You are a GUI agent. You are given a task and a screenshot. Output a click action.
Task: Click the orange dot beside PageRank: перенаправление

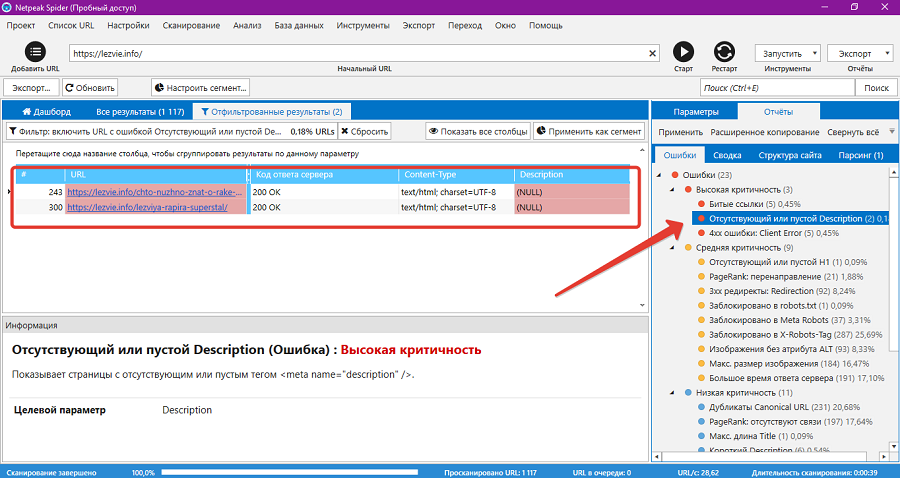[x=701, y=277]
